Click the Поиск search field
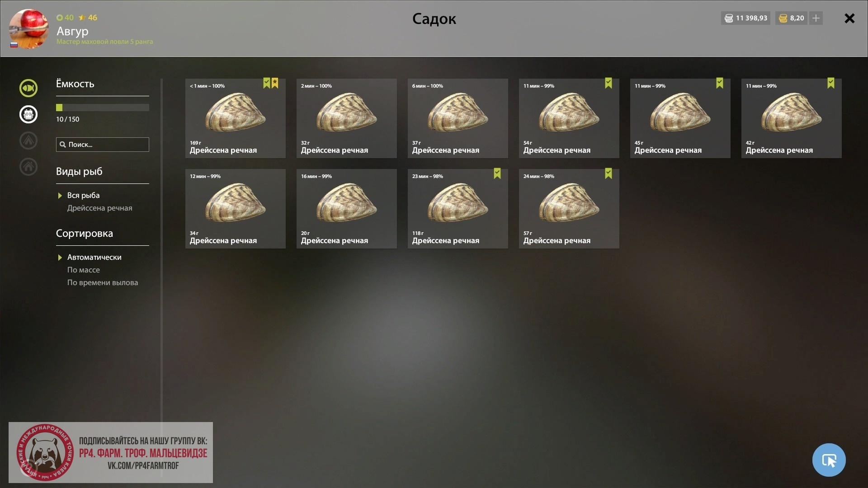 [103, 145]
